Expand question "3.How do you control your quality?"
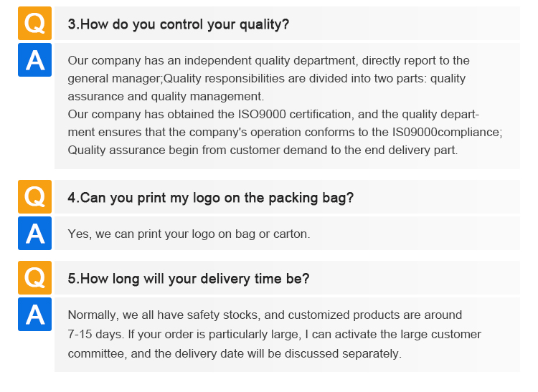Screen dimensions: 538x392 pyautogui.click(x=178, y=24)
